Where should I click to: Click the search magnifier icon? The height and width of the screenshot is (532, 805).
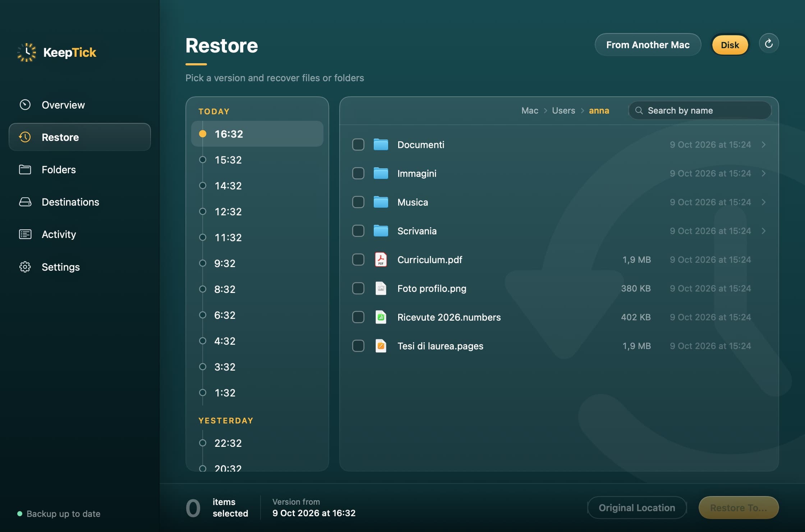[x=639, y=110]
